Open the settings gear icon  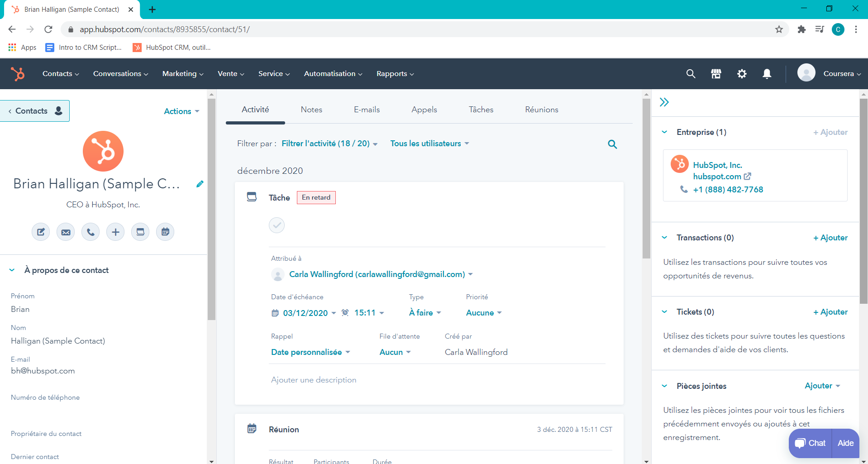(x=742, y=74)
